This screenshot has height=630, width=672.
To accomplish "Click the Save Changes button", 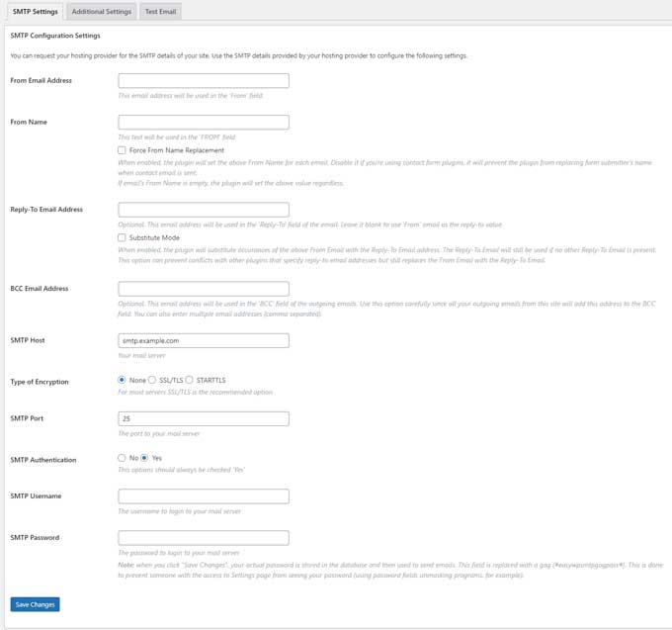I will click(36, 604).
